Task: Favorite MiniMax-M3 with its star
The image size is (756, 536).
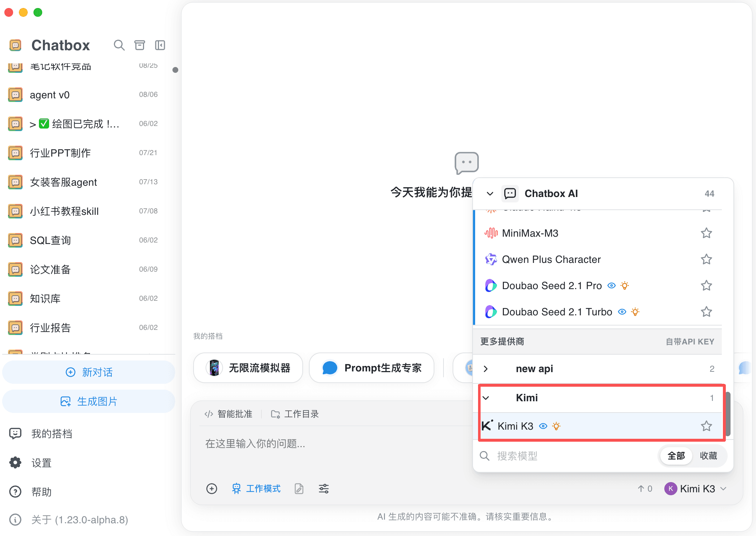Action: pyautogui.click(x=706, y=233)
